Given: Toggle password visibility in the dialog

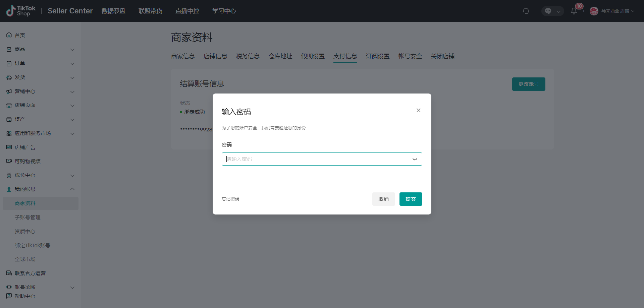Looking at the screenshot, I should tap(415, 159).
